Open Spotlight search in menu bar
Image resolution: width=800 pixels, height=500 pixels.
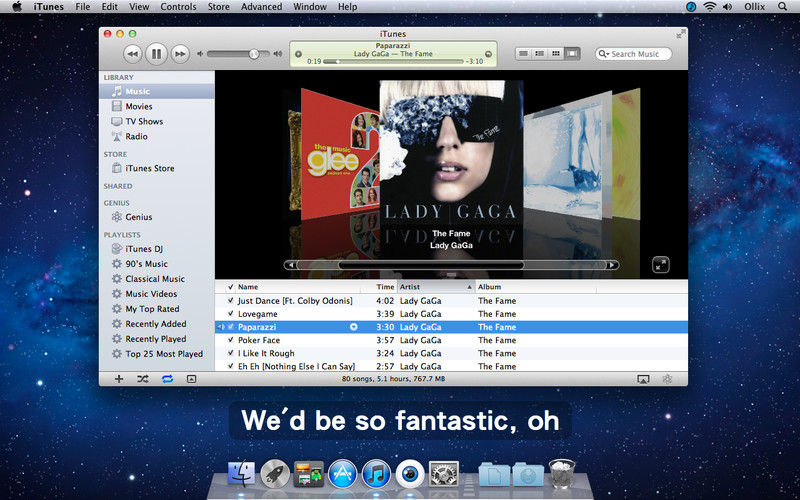coord(782,7)
